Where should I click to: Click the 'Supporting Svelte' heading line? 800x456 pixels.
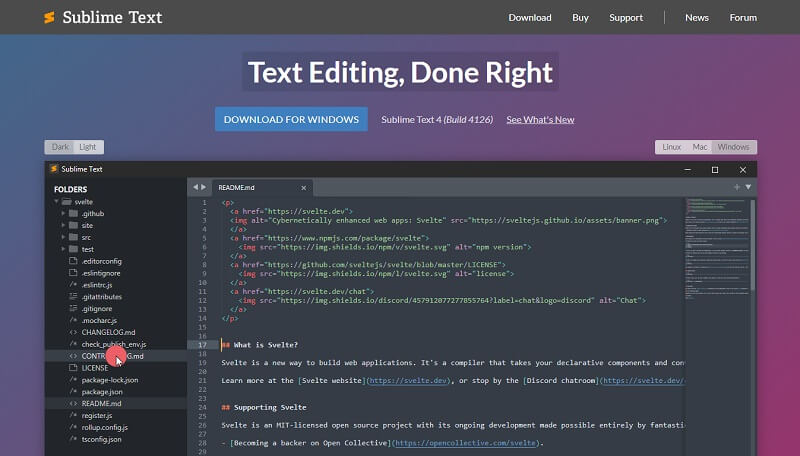264,407
